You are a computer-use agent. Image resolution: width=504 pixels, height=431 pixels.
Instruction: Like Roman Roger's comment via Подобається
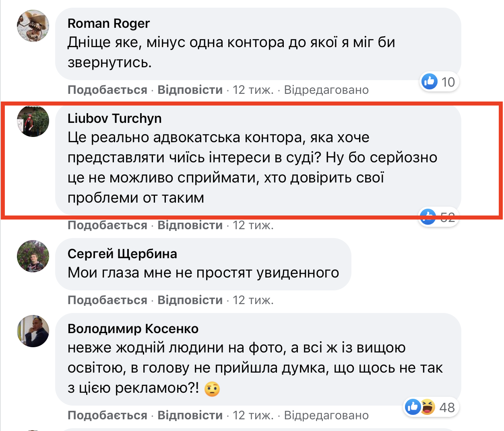tap(107, 90)
